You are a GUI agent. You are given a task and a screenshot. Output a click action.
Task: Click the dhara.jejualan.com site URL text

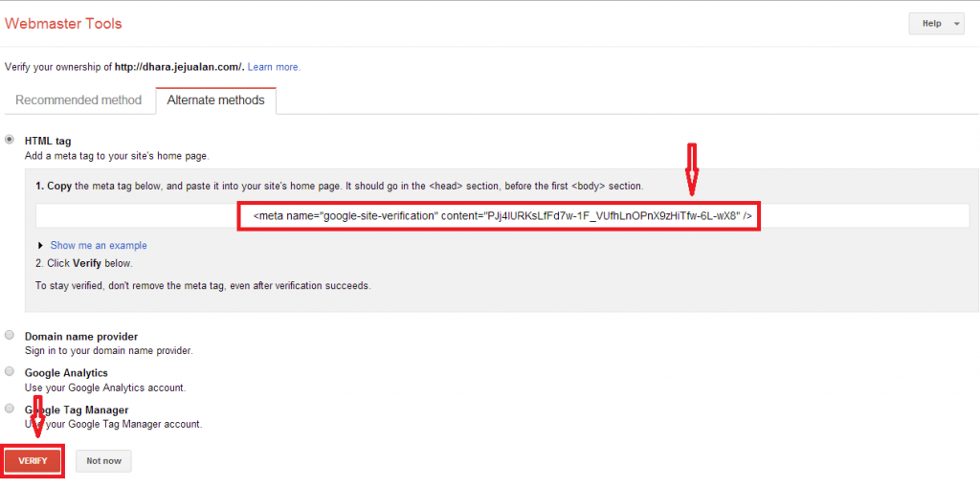tap(180, 67)
